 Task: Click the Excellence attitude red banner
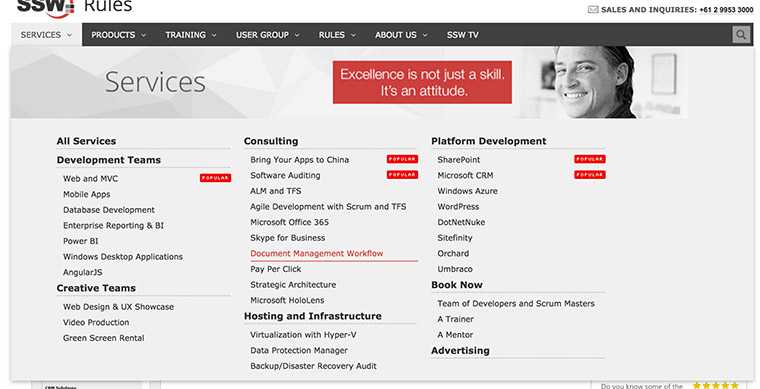point(422,82)
